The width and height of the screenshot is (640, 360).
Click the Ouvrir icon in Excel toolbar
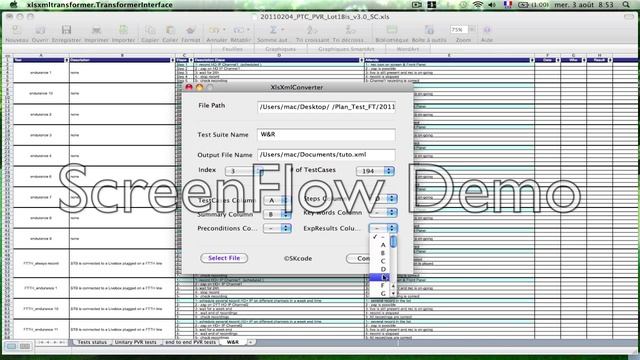(40, 30)
